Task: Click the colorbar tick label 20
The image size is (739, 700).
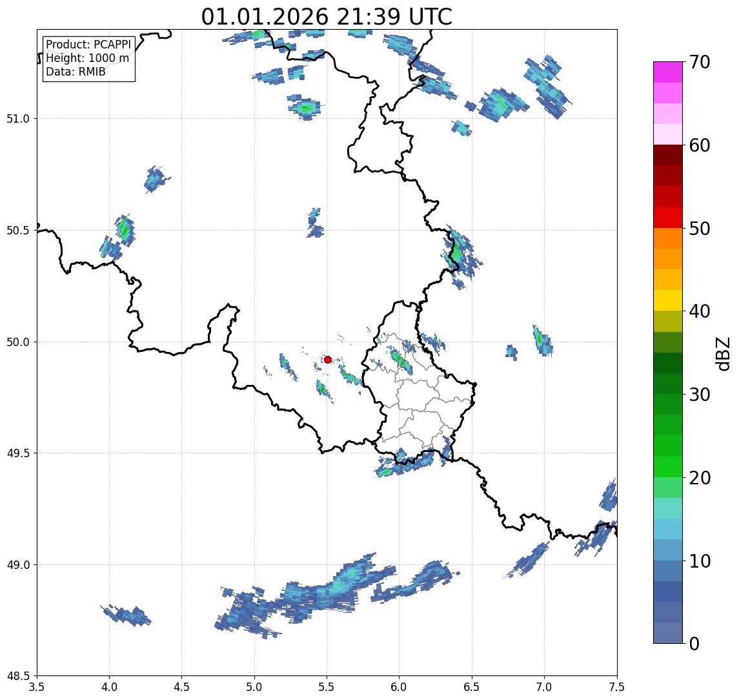Action: [x=700, y=477]
